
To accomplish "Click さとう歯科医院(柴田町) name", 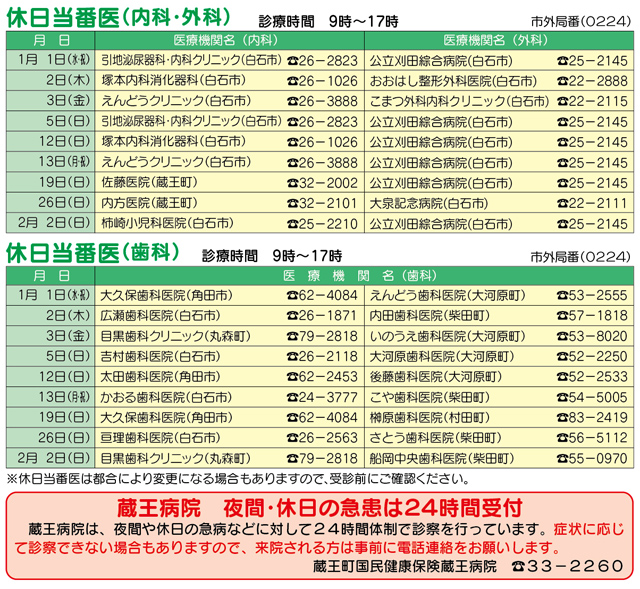I will tap(436, 438).
